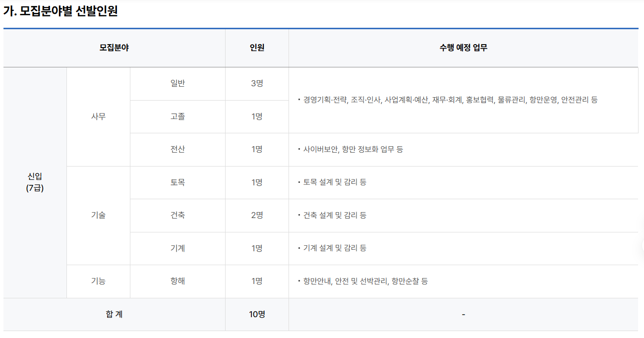644x338 pixels.
Task: Select the '사무' category cell
Action: (98, 116)
